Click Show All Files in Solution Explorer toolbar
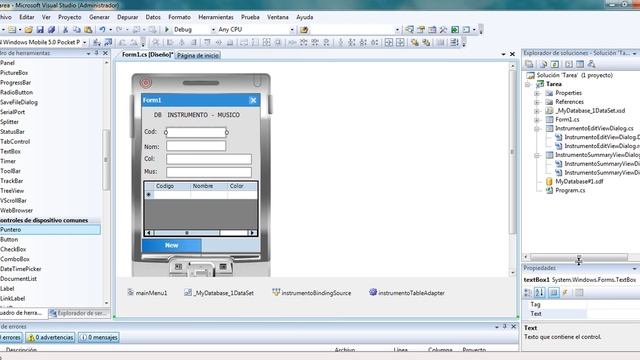The image size is (640, 360). pos(543,64)
